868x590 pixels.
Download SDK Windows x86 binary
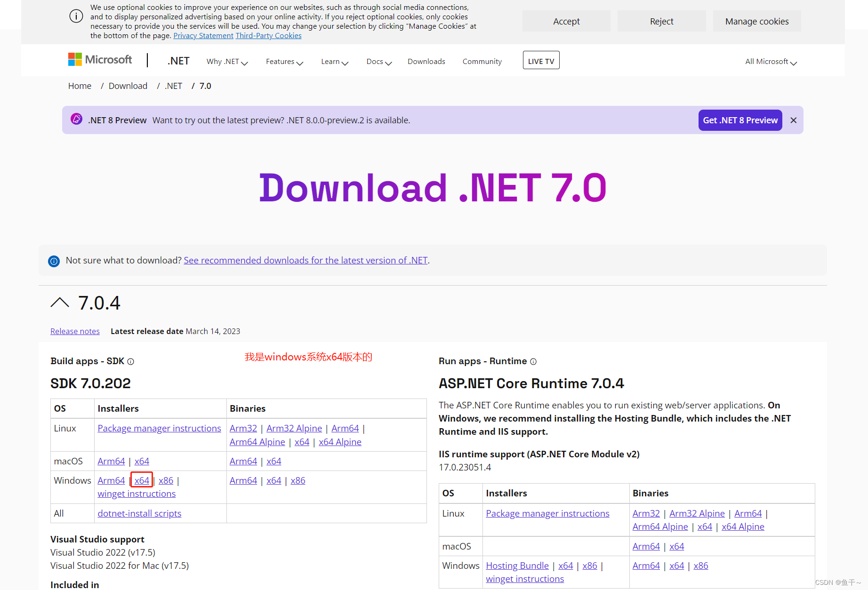[x=298, y=480]
